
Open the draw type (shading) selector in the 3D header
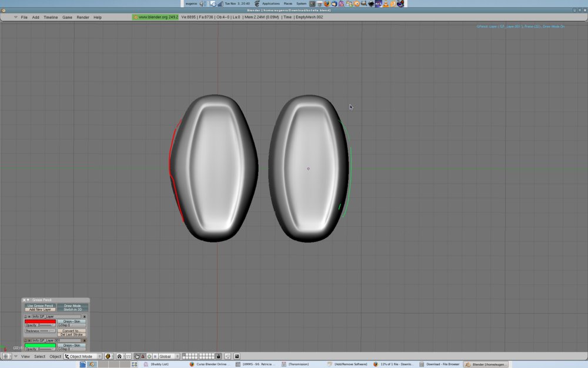109,356
